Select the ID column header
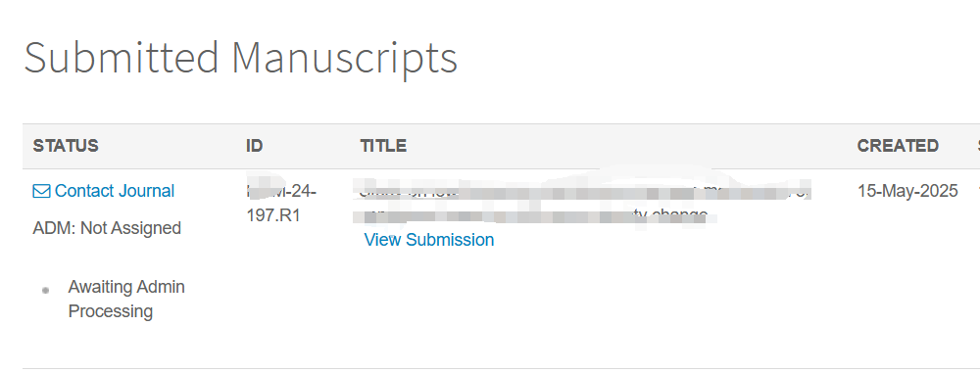 coord(255,146)
